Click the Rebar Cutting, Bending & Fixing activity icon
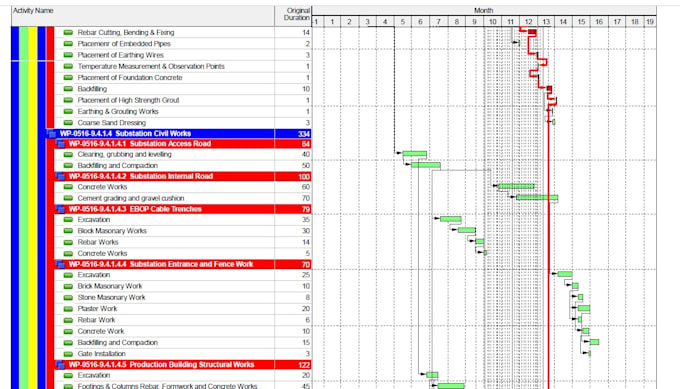This screenshot has height=389, width=680. point(68,33)
